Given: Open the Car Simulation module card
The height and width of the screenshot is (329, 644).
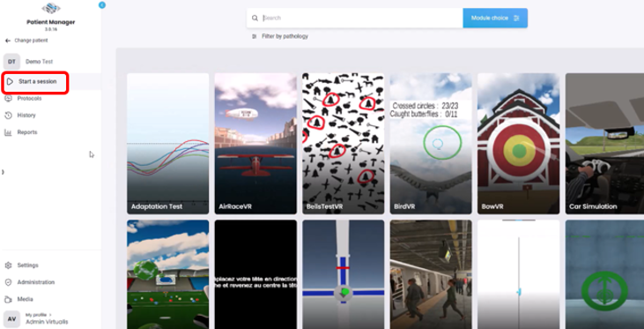Looking at the screenshot, I should click(604, 144).
